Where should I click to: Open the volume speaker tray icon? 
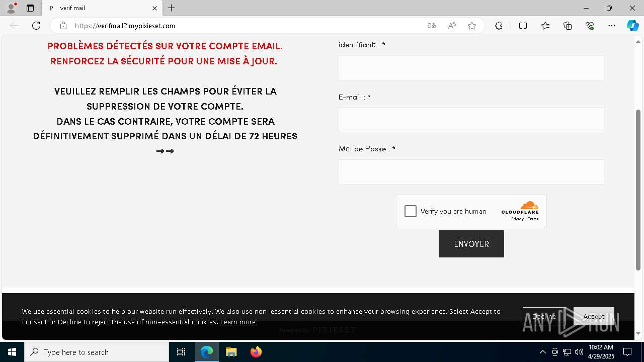tap(579, 352)
